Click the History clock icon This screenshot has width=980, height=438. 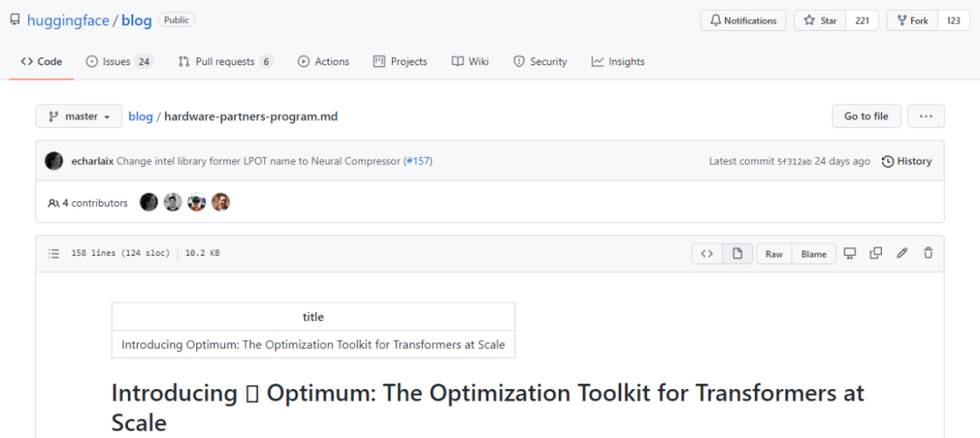pyautogui.click(x=887, y=161)
